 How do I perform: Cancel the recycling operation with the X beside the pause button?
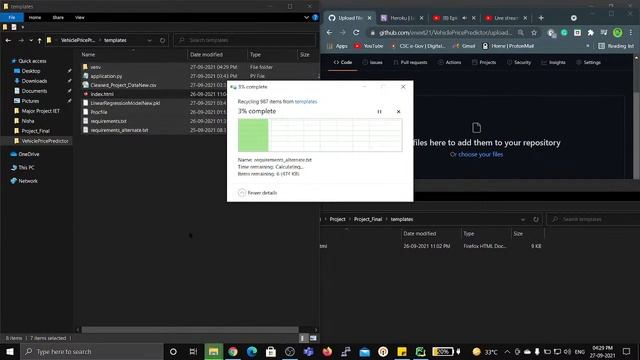(x=398, y=111)
